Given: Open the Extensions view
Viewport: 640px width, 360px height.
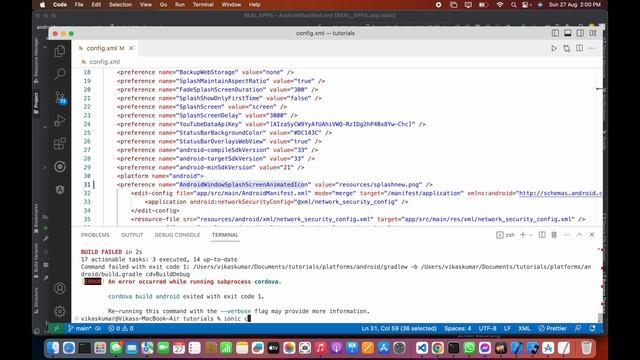Looking at the screenshot, I should (60, 144).
